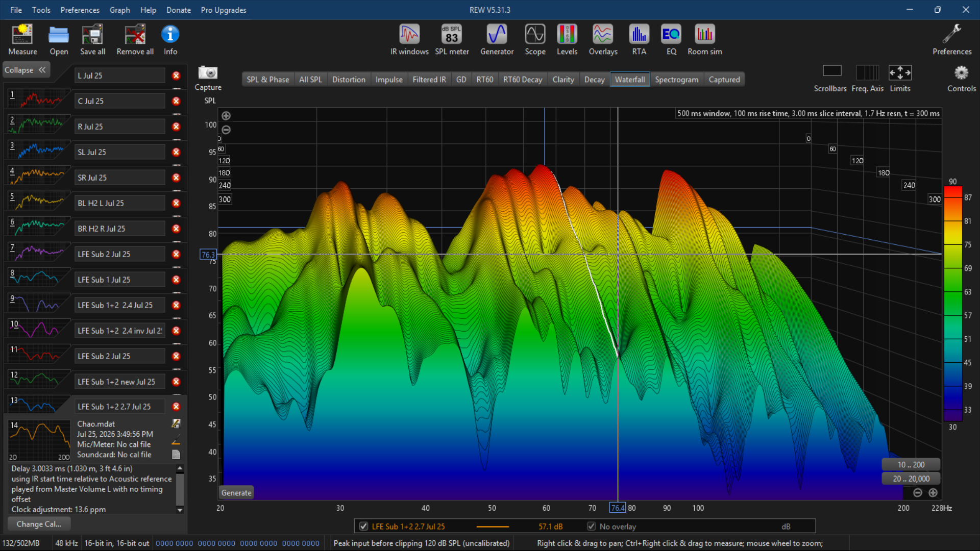
Task: Remove the L Jul 25 measurement
Action: click(176, 76)
